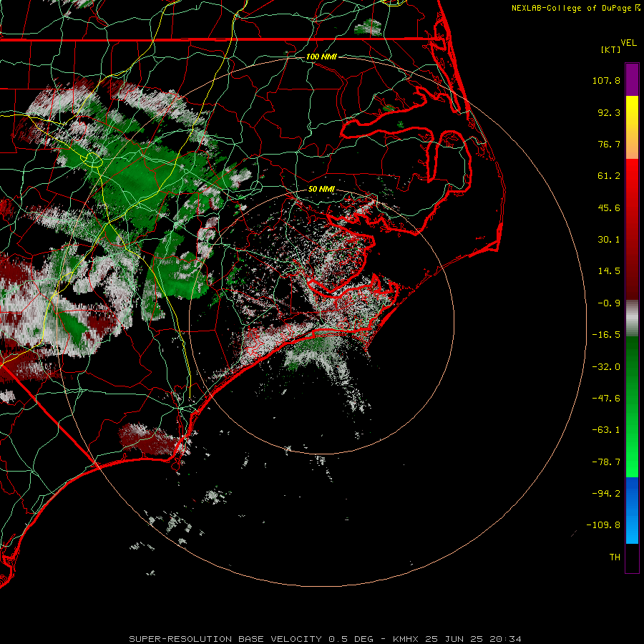Click the [KT] units label

coord(611,49)
